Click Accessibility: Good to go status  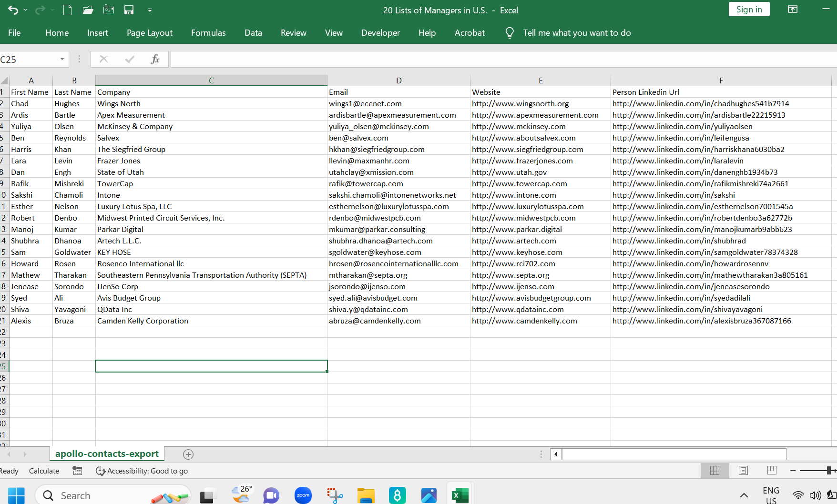142,471
